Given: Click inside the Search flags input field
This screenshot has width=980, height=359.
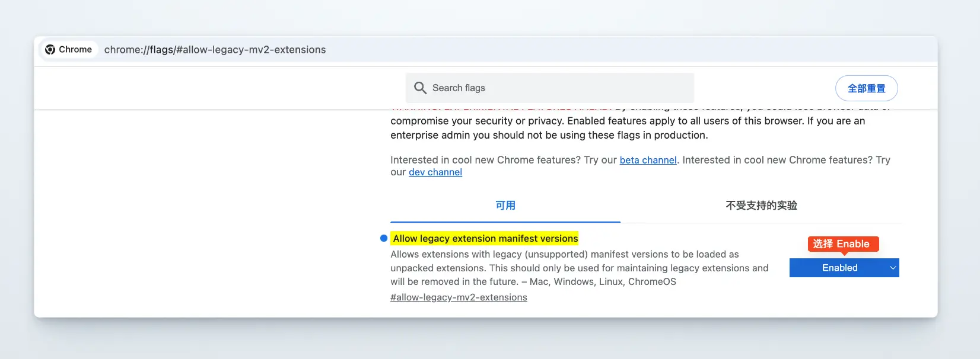Looking at the screenshot, I should (549, 88).
